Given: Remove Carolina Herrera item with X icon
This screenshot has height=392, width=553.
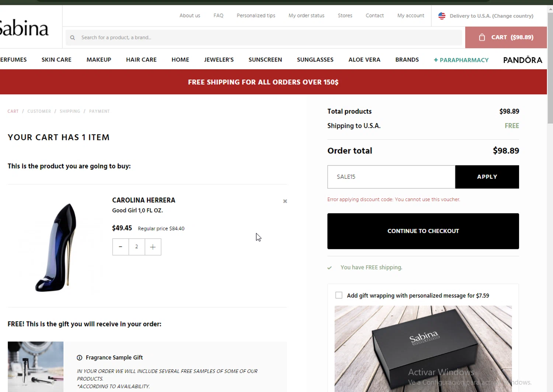Looking at the screenshot, I should pyautogui.click(x=285, y=201).
